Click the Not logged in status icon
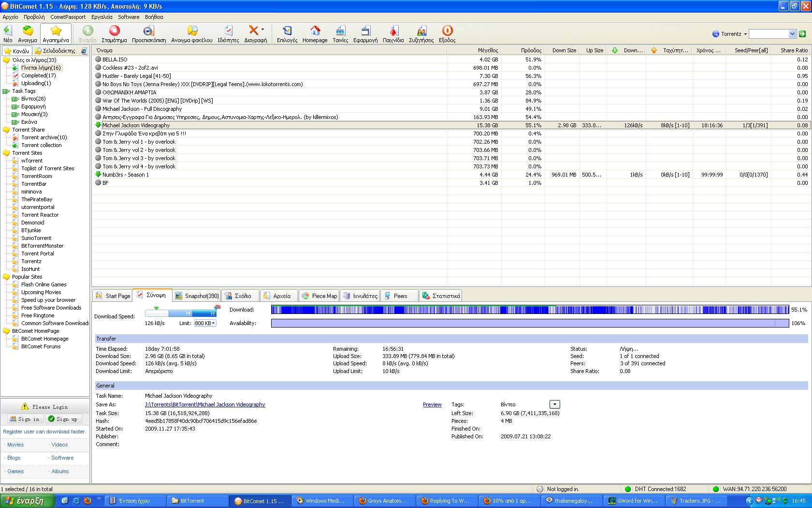Viewport: 812px width, 508px height. pyautogui.click(x=539, y=489)
